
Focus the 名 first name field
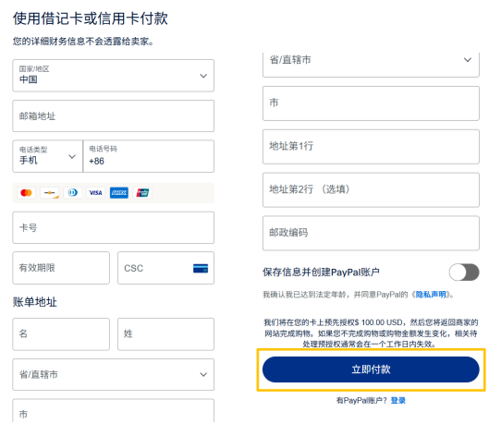(x=61, y=334)
